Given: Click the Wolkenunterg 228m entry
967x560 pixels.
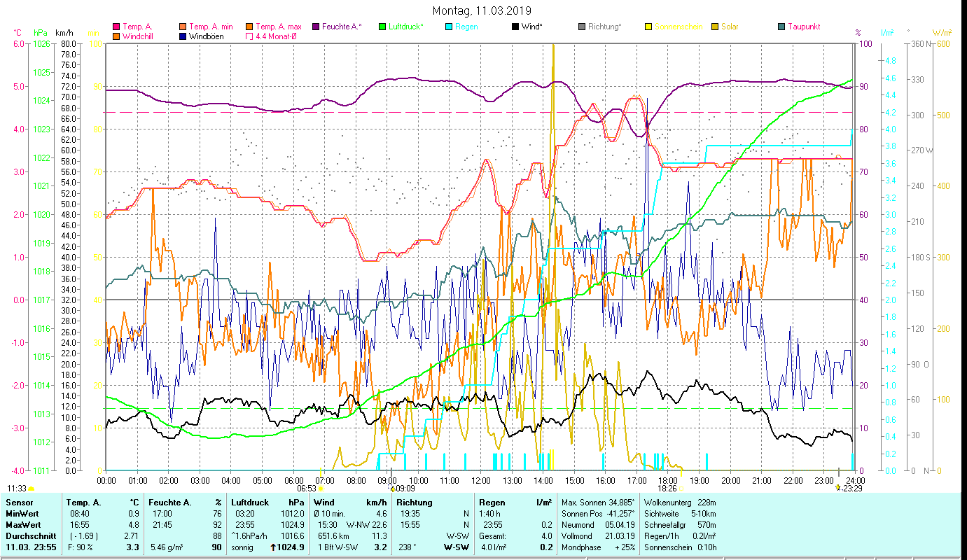Looking at the screenshot, I should coord(679,503).
